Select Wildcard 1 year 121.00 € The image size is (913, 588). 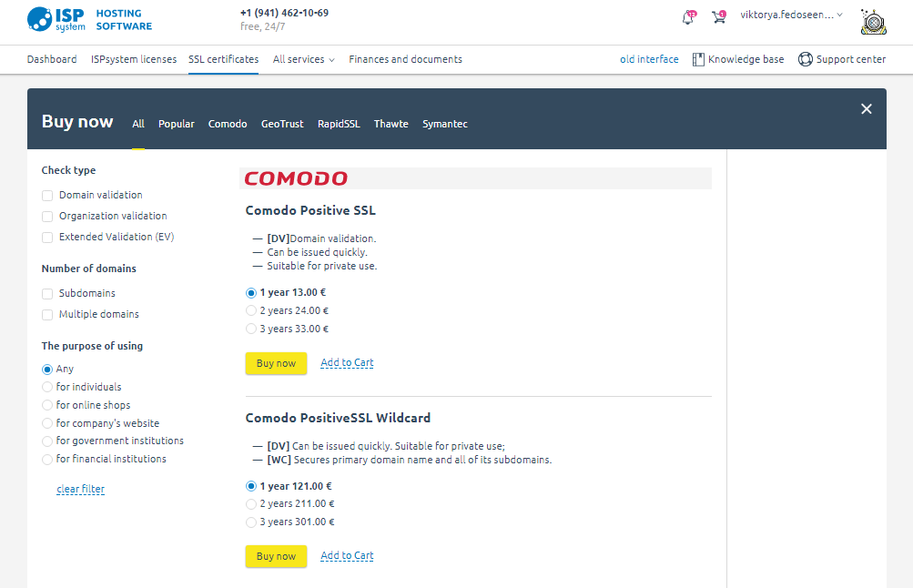(x=251, y=486)
